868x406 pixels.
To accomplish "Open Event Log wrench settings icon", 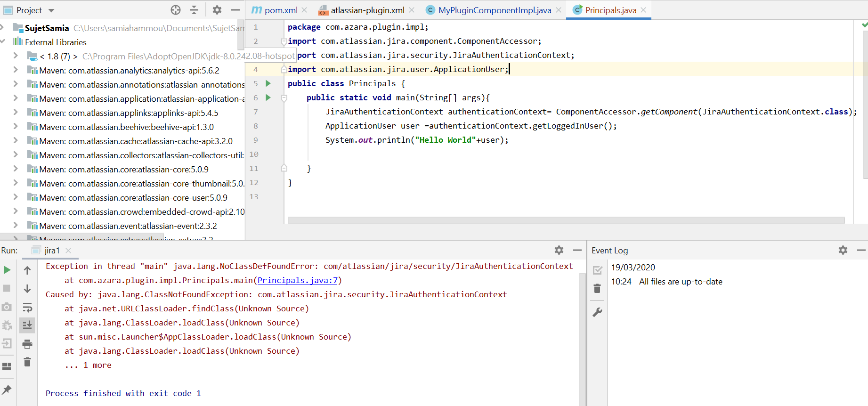I will (598, 312).
